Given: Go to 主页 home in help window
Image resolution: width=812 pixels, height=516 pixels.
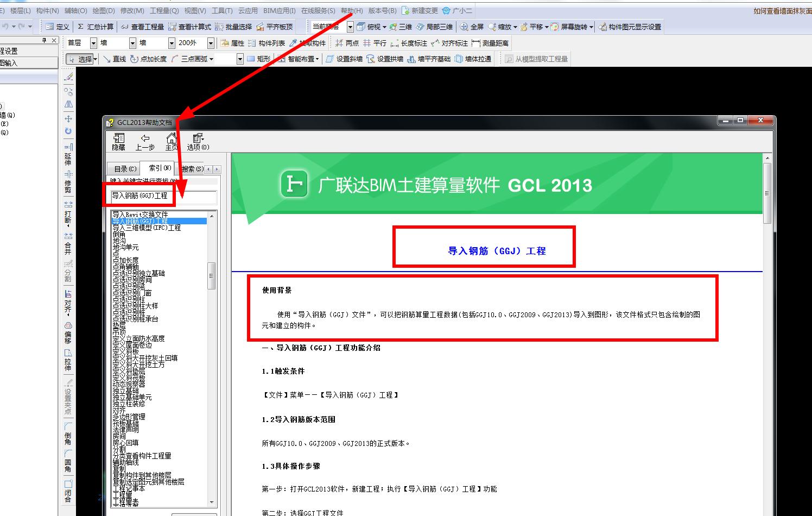Looking at the screenshot, I should (x=172, y=142).
